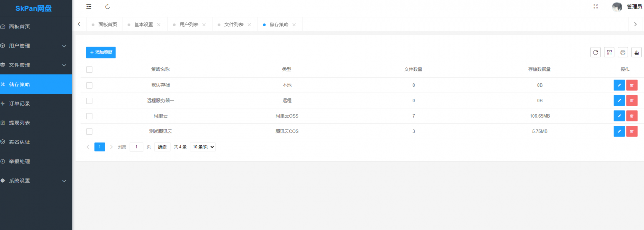
Task: Check the 默认存储 row checkbox
Action: [89, 85]
